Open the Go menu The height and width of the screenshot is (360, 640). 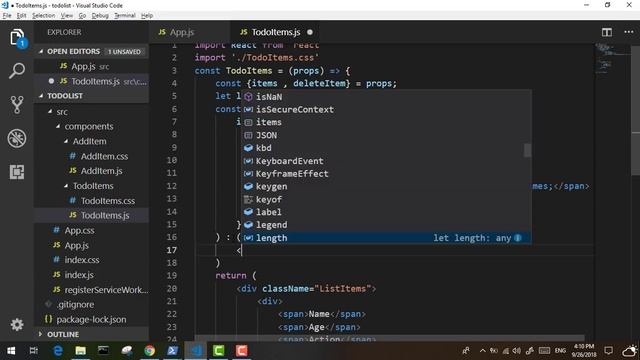(x=82, y=16)
